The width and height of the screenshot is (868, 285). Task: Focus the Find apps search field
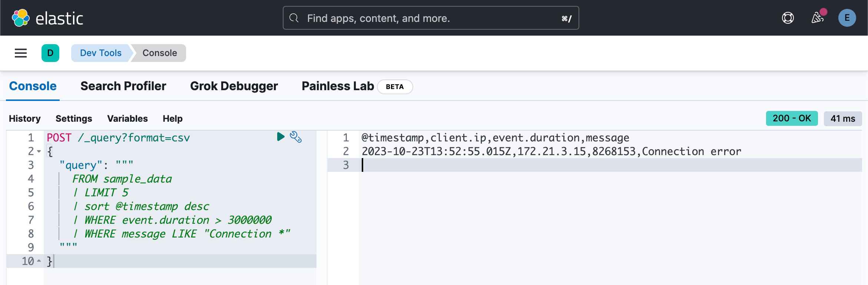(x=430, y=18)
